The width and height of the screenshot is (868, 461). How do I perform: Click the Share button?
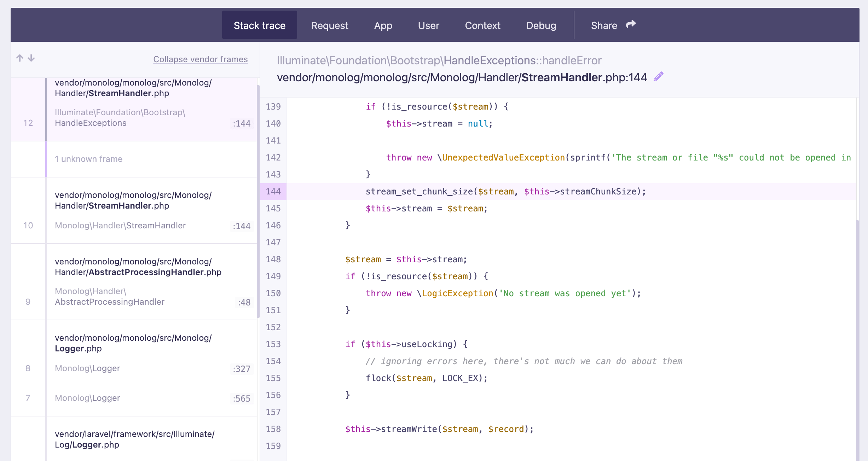pyautogui.click(x=604, y=25)
